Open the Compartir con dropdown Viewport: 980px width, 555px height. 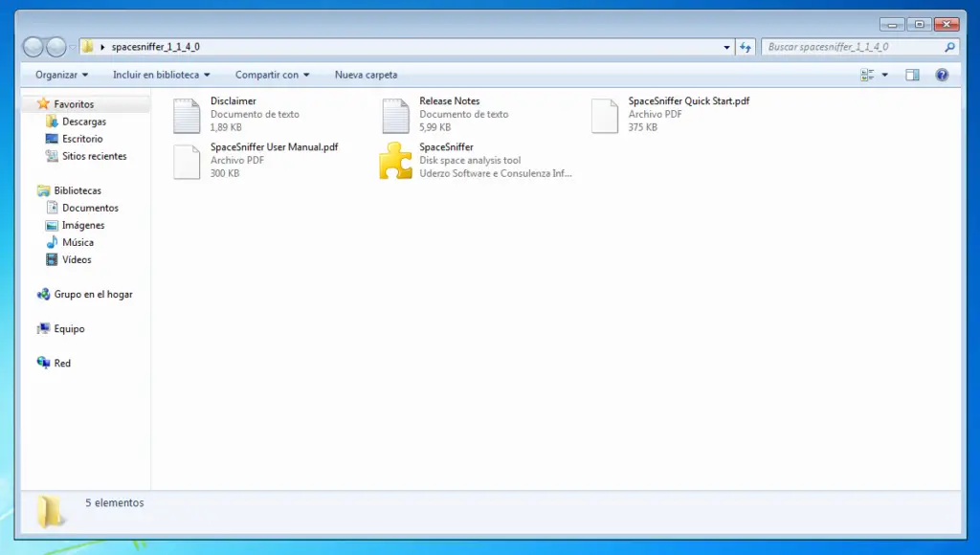tap(273, 75)
